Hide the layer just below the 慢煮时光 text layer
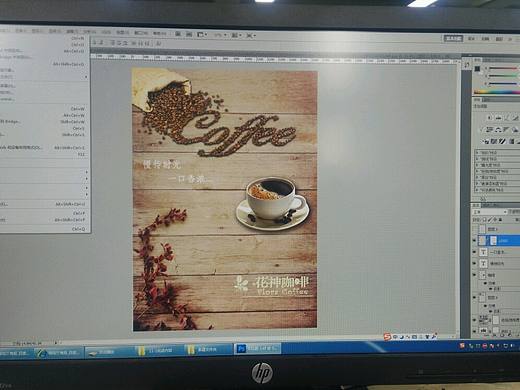The image size is (520, 390). [475, 275]
